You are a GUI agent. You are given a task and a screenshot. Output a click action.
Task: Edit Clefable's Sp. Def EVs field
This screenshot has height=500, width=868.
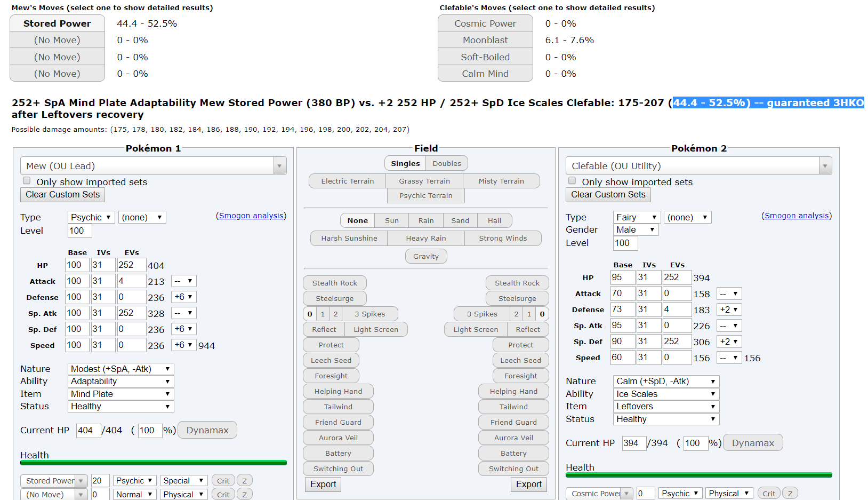point(677,341)
